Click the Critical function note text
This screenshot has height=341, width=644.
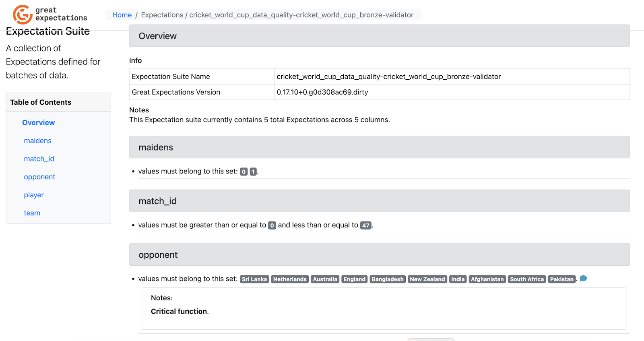point(180,311)
